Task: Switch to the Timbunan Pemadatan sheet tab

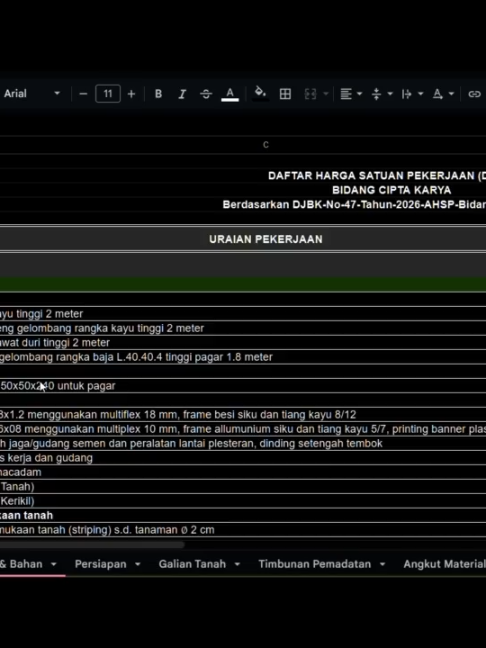Action: (x=314, y=564)
